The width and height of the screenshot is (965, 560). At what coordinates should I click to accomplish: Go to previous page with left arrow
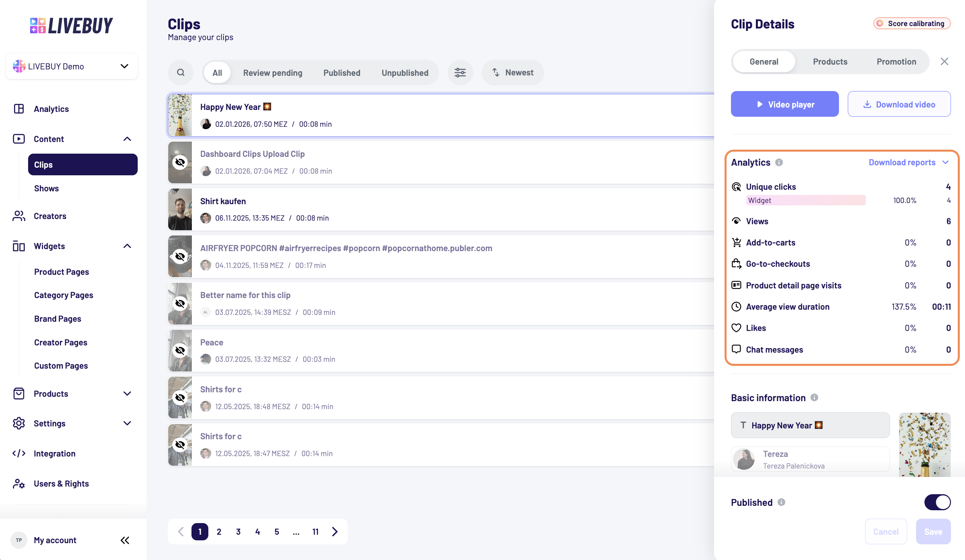181,532
